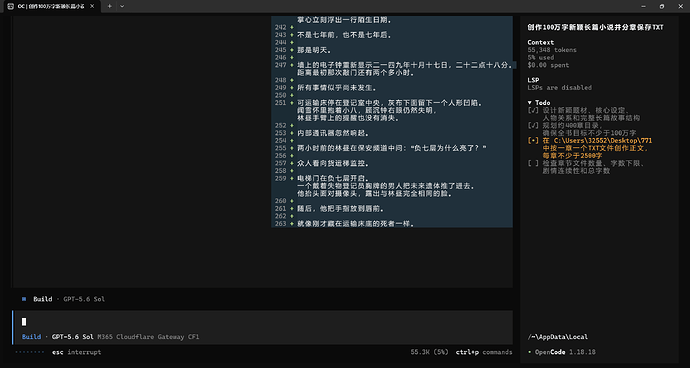
Task: Click the 5% used value
Action: 541,57
